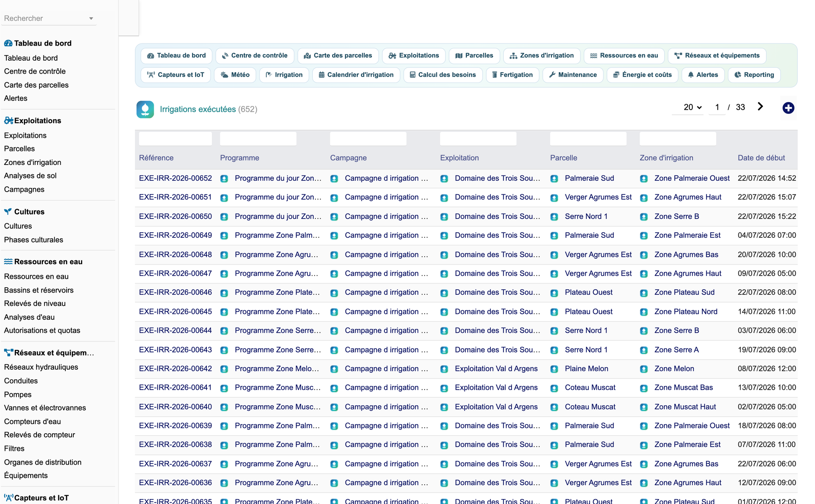
Task: Click the Exploitations tractor sidebar icon
Action: tap(8, 121)
